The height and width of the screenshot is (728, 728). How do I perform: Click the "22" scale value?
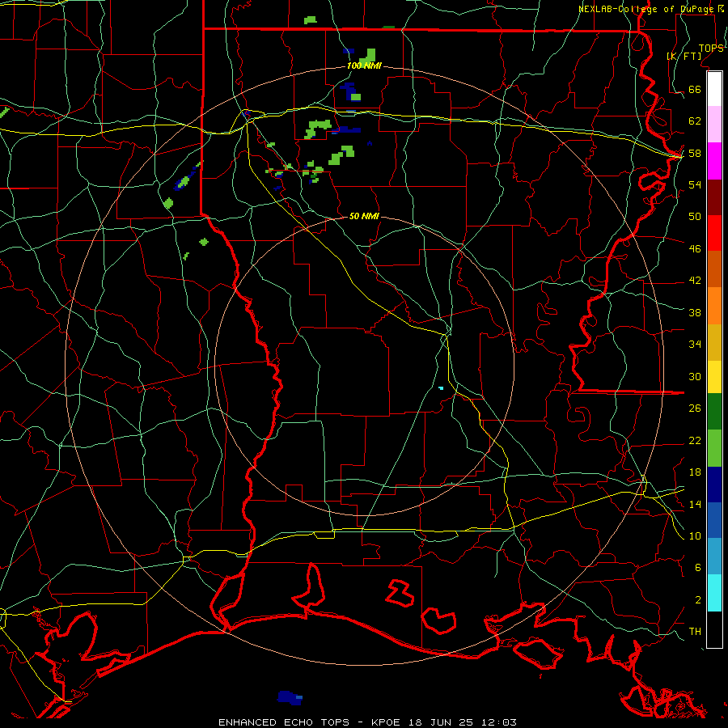point(695,440)
